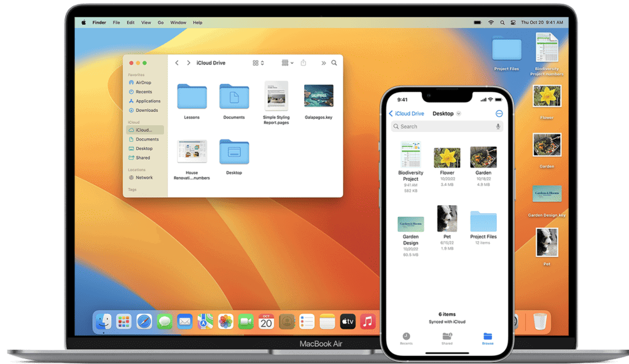Go back in Finder window
The width and height of the screenshot is (629, 364).
click(177, 63)
